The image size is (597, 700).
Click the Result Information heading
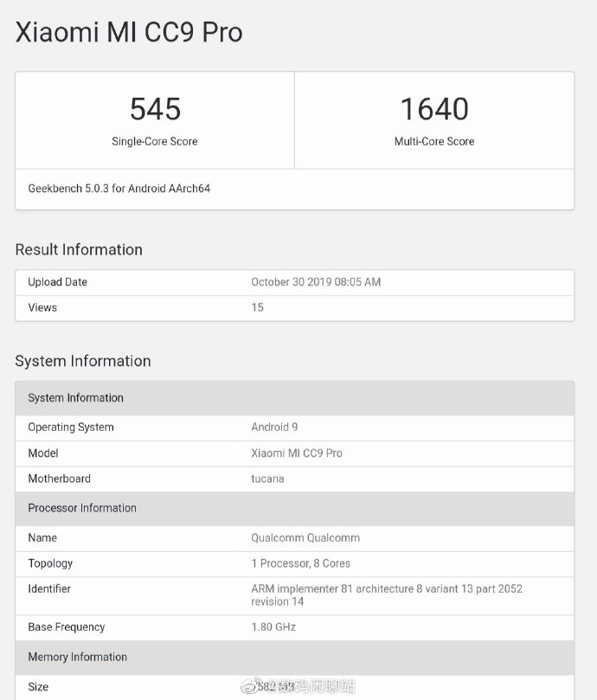(79, 249)
